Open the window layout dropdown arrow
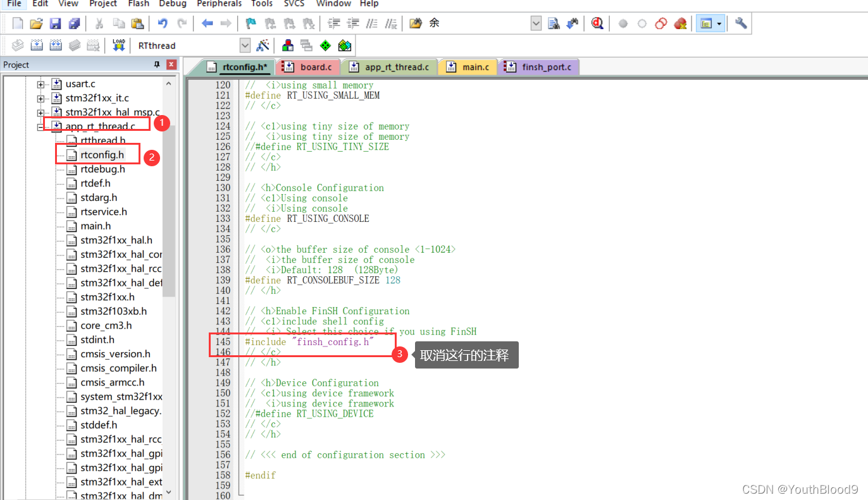Screen dimensions: 868x500 pyautogui.click(x=719, y=23)
